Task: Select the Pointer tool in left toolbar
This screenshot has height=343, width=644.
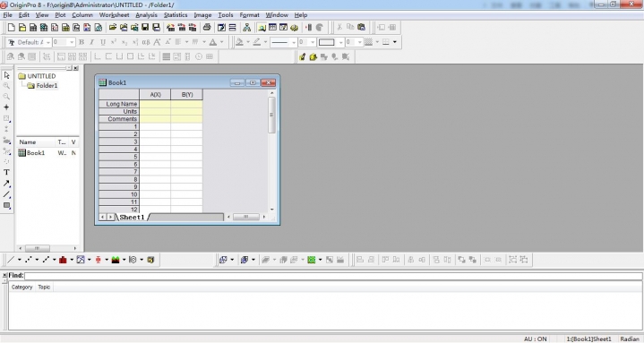Action: [x=6, y=75]
